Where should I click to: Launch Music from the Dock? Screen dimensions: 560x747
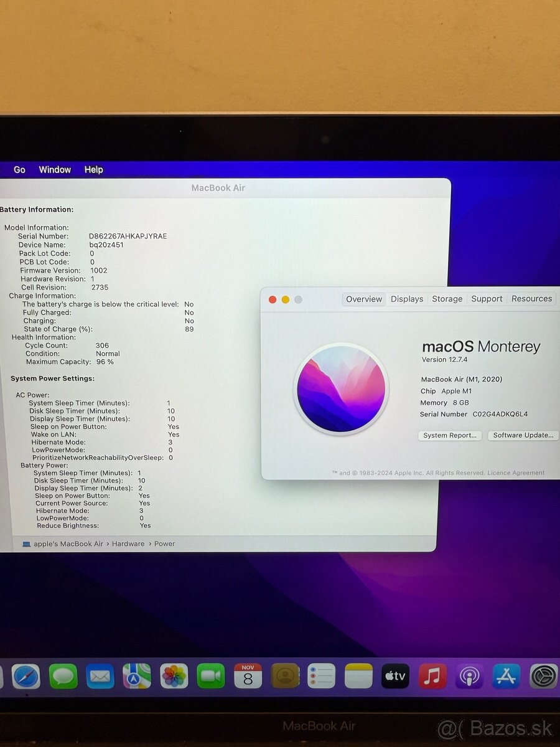(x=433, y=675)
